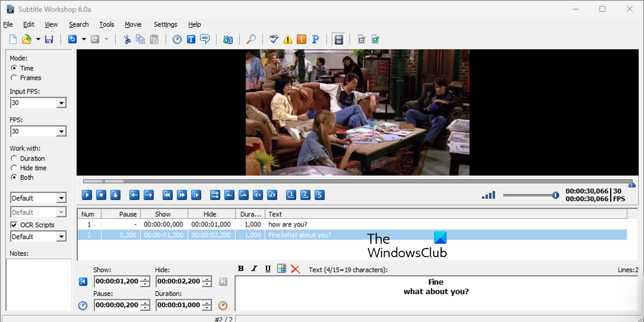Select subtitle row "how are you?"
644x322 pixels.
[x=352, y=224]
